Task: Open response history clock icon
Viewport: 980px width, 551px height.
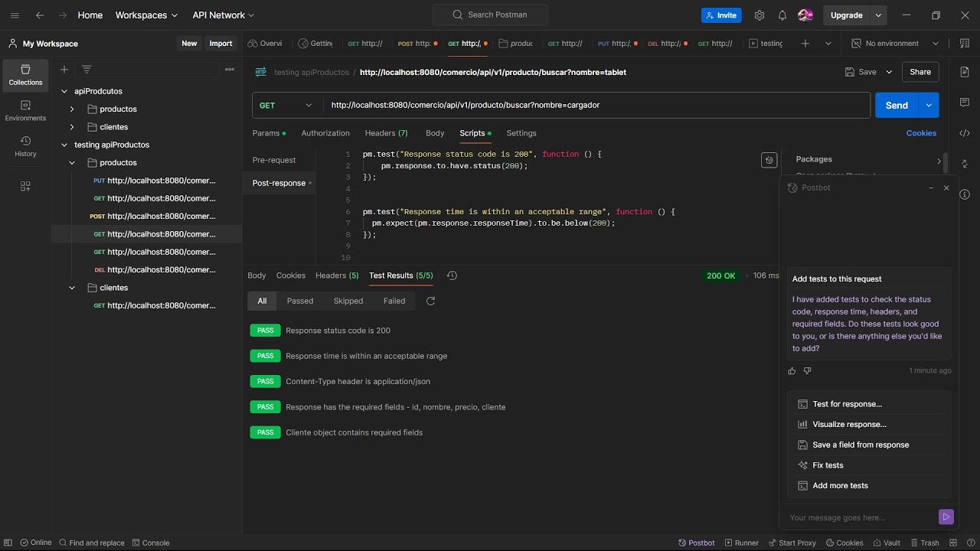Action: coord(452,275)
